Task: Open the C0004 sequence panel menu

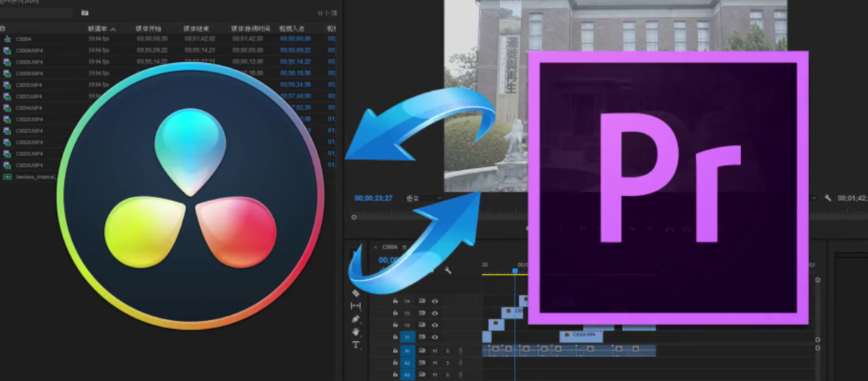Action: coord(404,247)
